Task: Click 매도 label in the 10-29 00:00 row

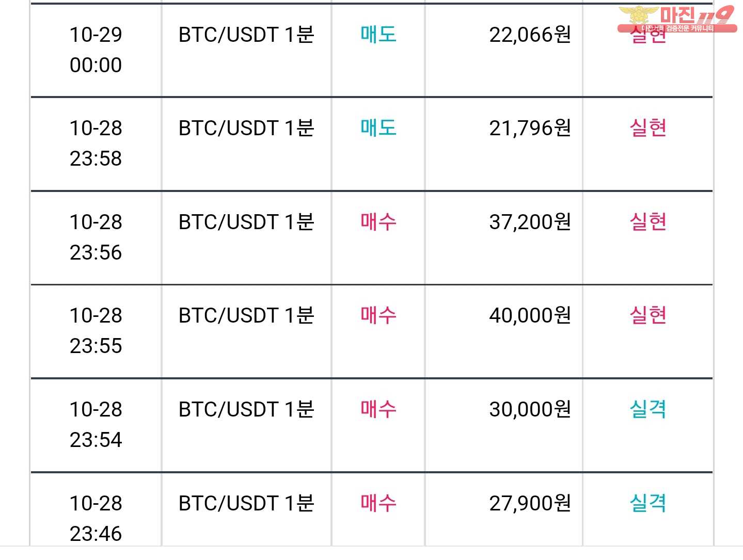Action: coord(378,35)
